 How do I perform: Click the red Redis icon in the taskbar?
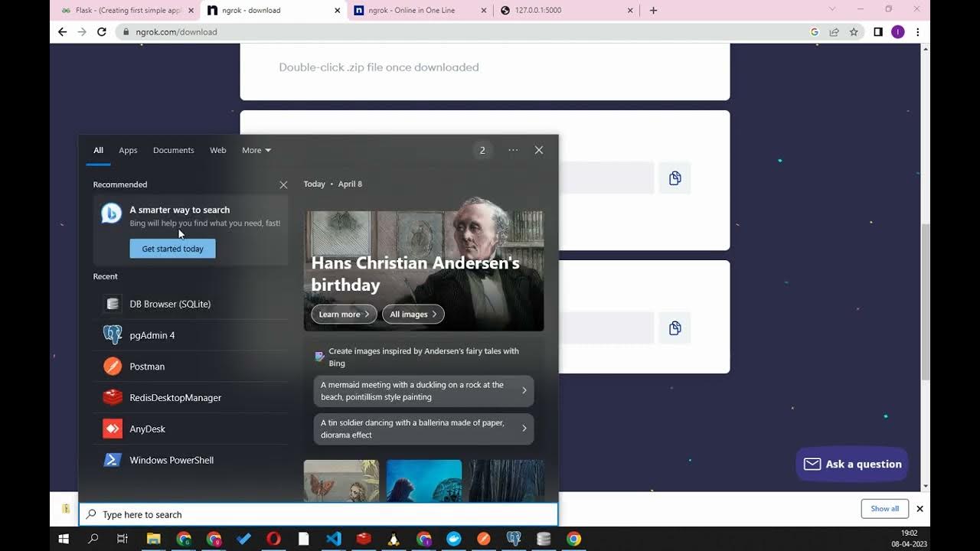click(x=364, y=539)
